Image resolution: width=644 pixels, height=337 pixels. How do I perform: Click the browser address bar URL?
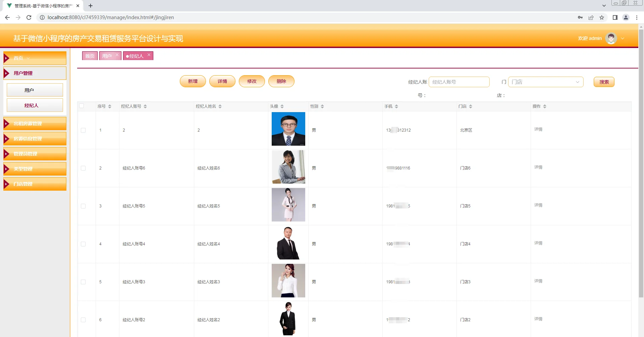[111, 17]
